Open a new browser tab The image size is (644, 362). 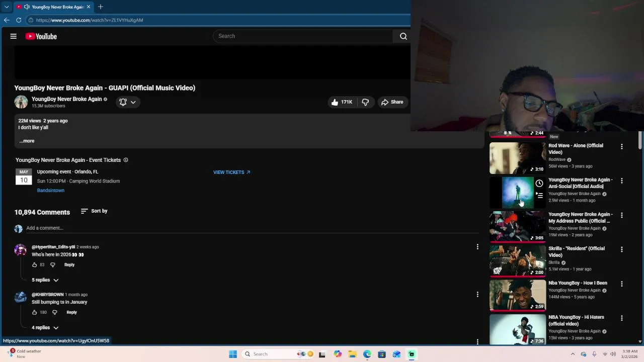(x=101, y=7)
